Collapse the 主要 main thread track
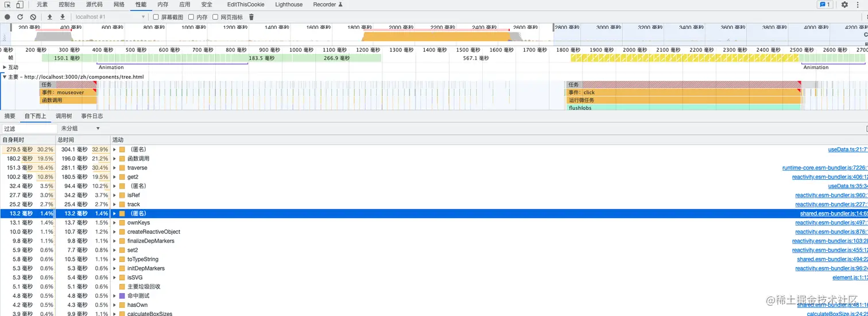This screenshot has width=868, height=316. [5, 76]
